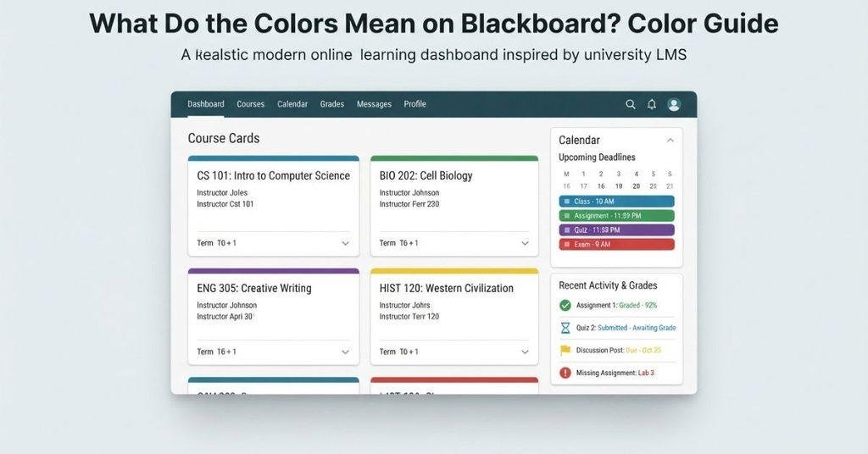
Task: Switch to the Dashboard tab
Action: click(206, 104)
